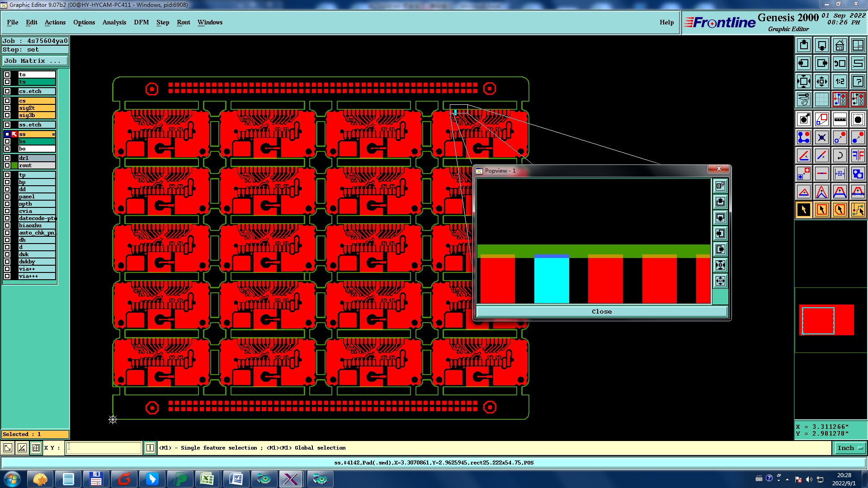Viewport: 868px width, 488px height.
Task: Toggle display checkbox for cs layer
Action: pyautogui.click(x=7, y=101)
